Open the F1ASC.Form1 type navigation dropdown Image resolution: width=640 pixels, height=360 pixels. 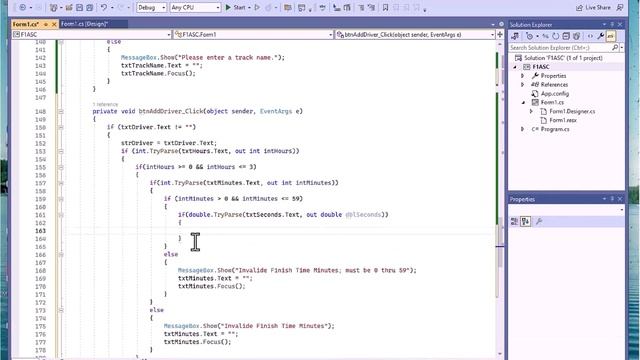253,35
